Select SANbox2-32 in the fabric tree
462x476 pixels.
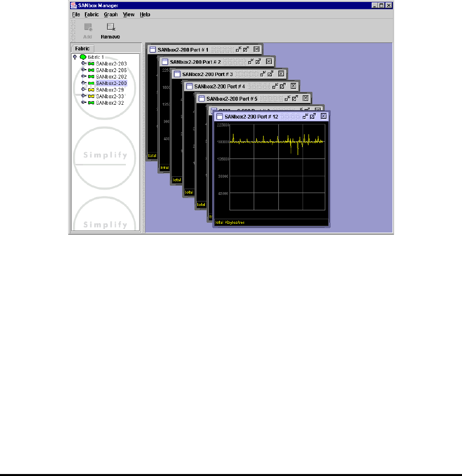pyautogui.click(x=110, y=103)
